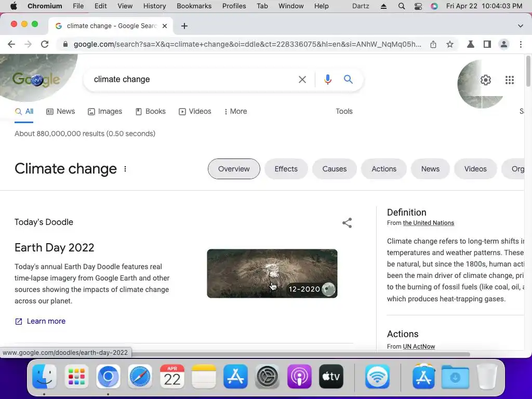Open the View menu in the menu bar

[x=125, y=6]
